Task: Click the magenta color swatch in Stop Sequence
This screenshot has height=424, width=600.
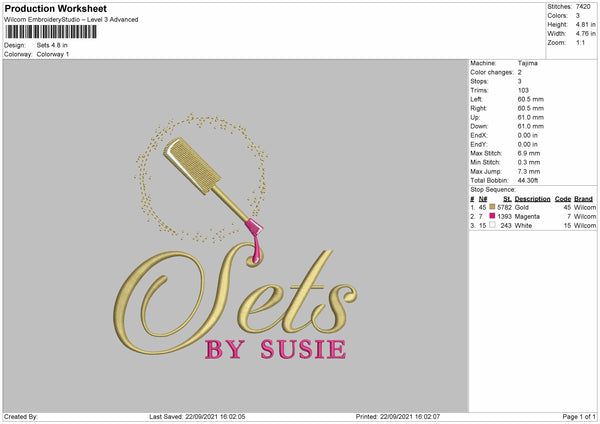Action: coord(492,216)
